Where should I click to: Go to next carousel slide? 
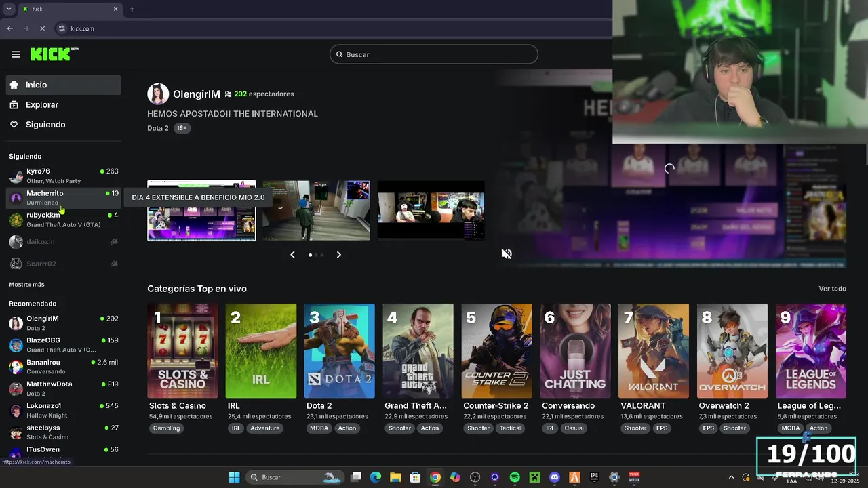point(338,255)
